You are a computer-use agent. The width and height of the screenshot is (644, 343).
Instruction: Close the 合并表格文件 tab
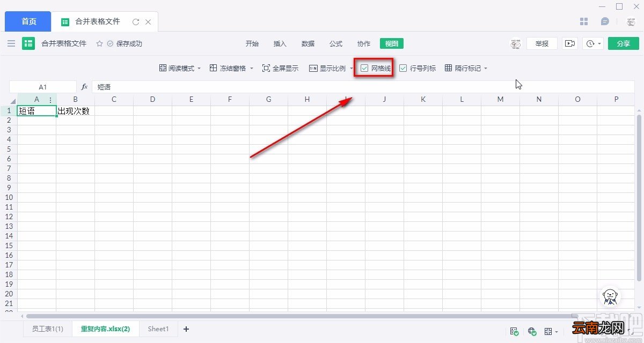[148, 22]
